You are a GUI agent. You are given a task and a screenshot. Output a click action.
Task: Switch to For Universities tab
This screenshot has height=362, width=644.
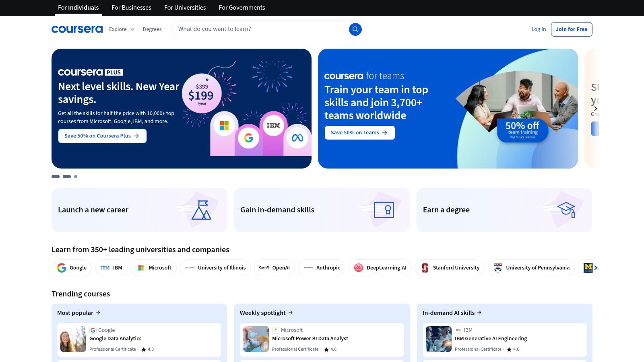coord(185,8)
